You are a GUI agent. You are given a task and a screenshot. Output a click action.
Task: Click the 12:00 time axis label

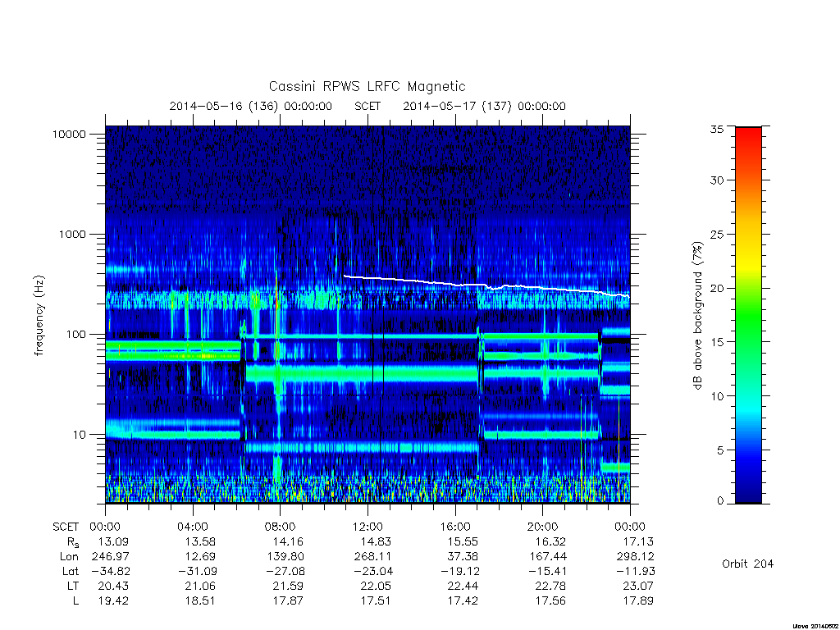tap(368, 527)
